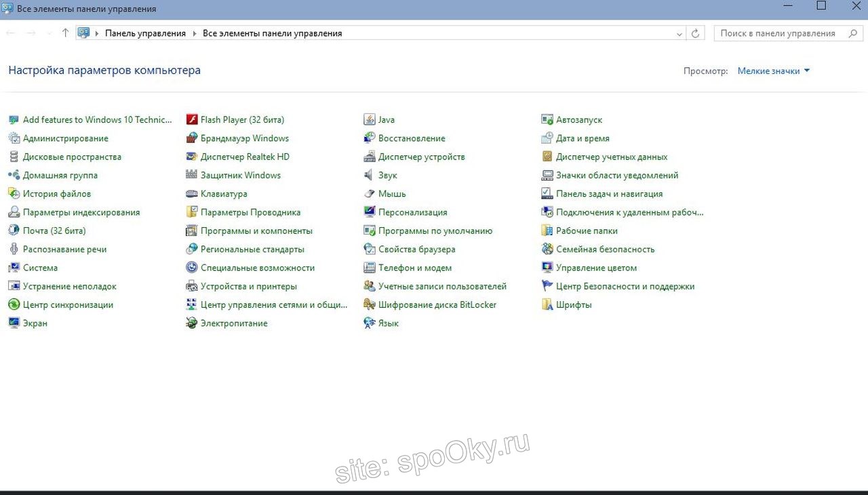
Task: Expand the address bar history dropdown arrow
Action: pos(679,33)
